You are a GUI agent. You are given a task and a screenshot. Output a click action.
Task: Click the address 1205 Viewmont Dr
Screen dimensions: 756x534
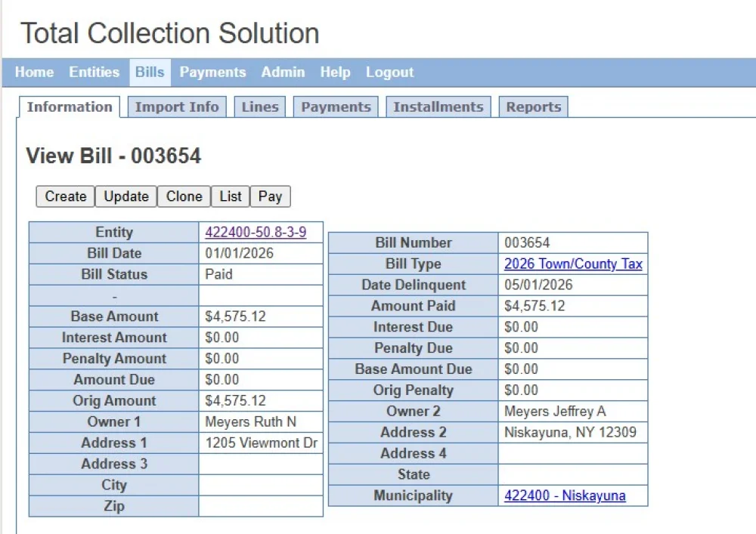click(262, 443)
